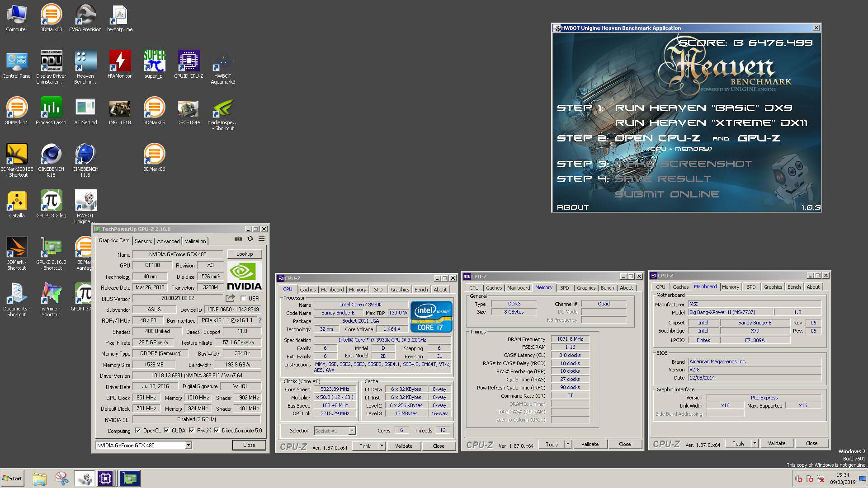Launch CPUID CPU-Z desktop icon

pos(189,65)
